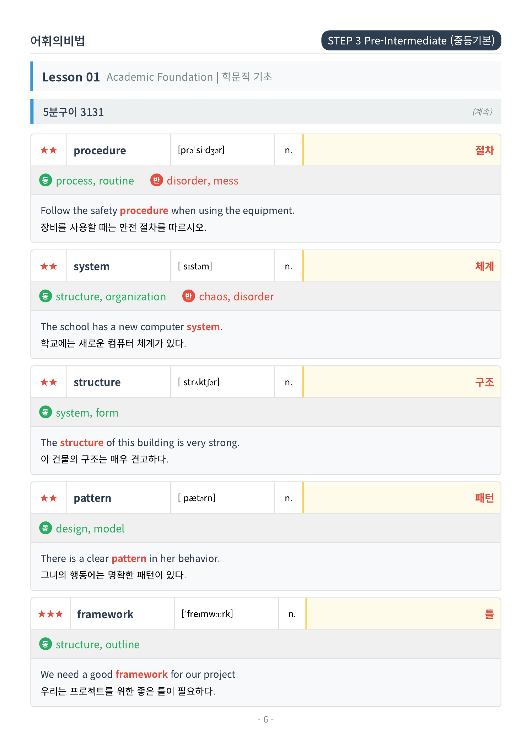
Task: Click the STEP 3 Pre-Intermediate badge
Action: [411, 41]
